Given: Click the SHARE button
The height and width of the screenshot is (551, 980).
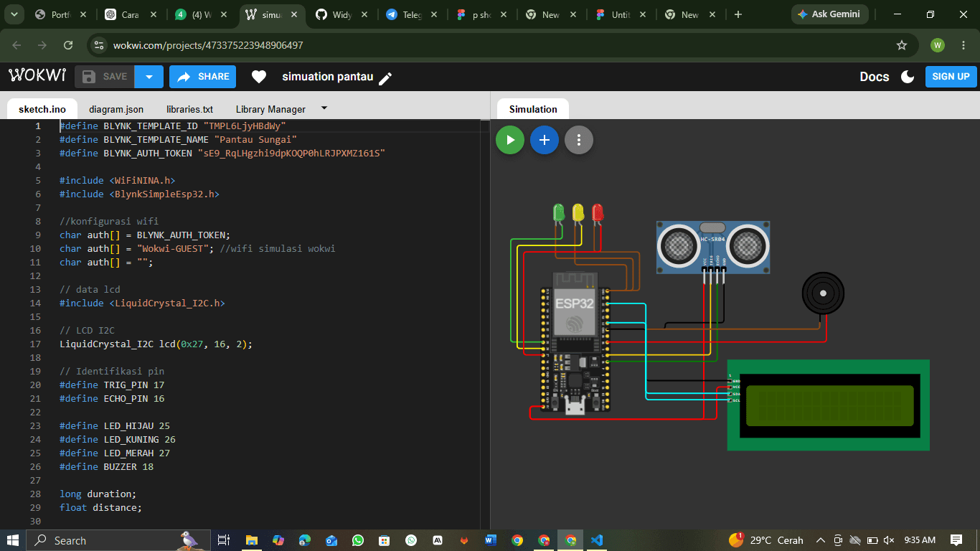Looking at the screenshot, I should pyautogui.click(x=202, y=77).
